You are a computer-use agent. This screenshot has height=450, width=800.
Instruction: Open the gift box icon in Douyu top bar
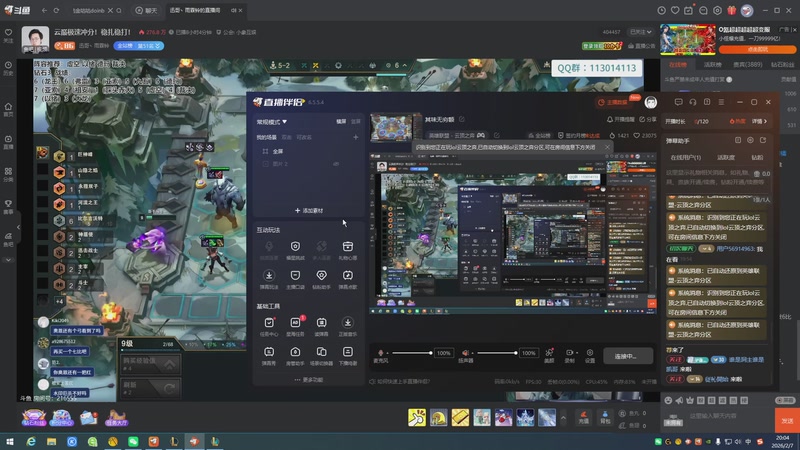(x=732, y=10)
